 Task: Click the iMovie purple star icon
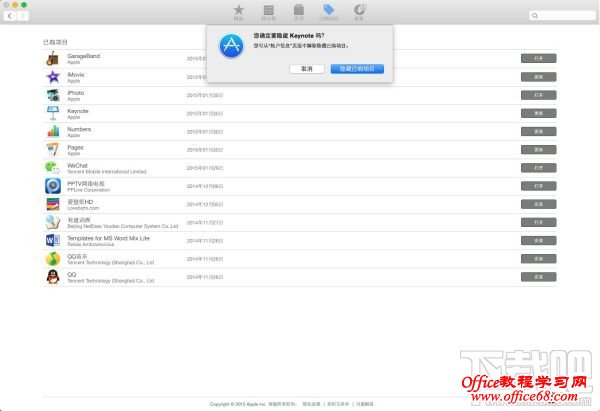click(53, 77)
